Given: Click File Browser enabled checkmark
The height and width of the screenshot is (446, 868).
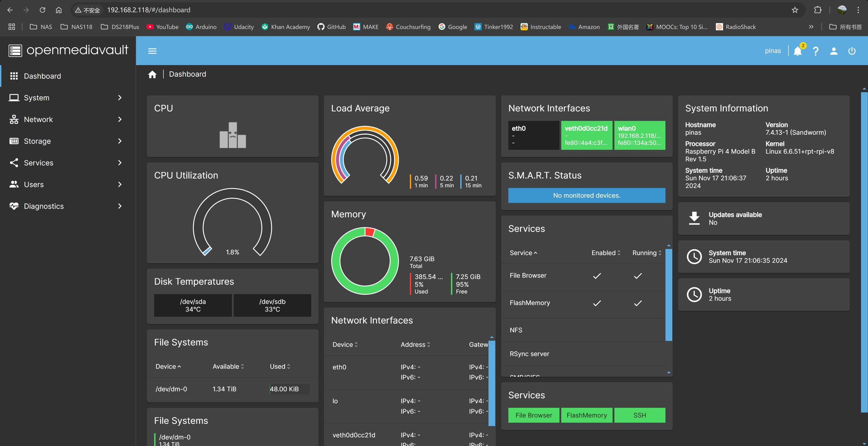Looking at the screenshot, I should [597, 276].
